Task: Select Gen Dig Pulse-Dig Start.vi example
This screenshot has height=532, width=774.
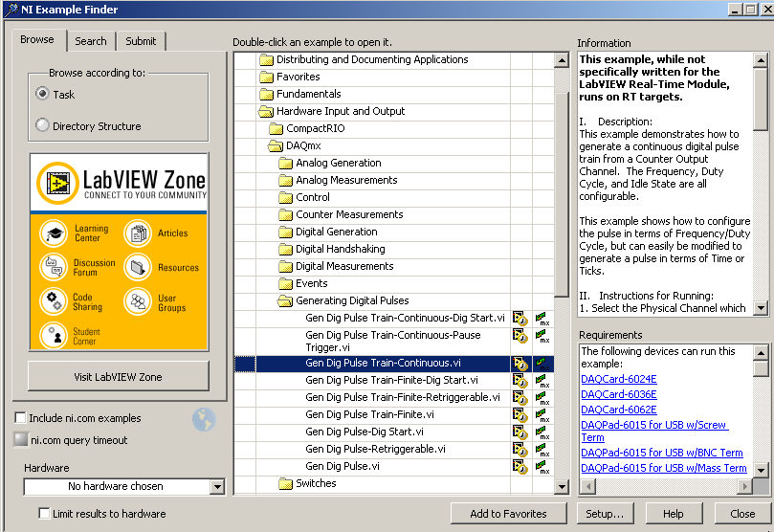Action: click(x=394, y=432)
